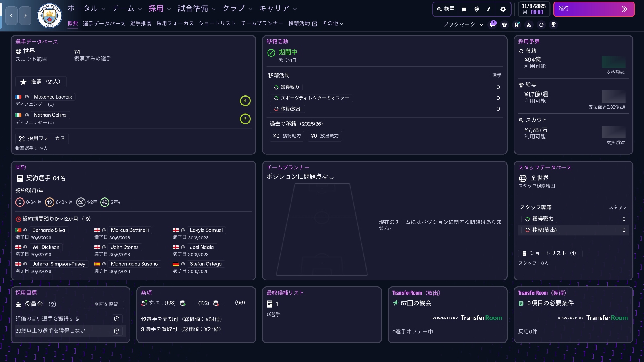The width and height of the screenshot is (644, 362).
Task: Open the 採用 dropdown menu
Action: point(159,8)
